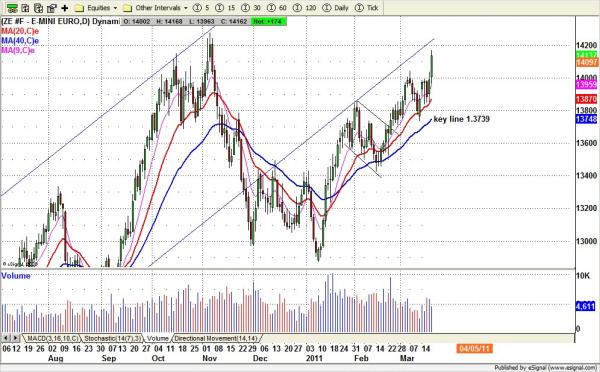Viewport: 600px width, 372px height.
Task: Switch to 30 minute interval
Action: [x=252, y=8]
